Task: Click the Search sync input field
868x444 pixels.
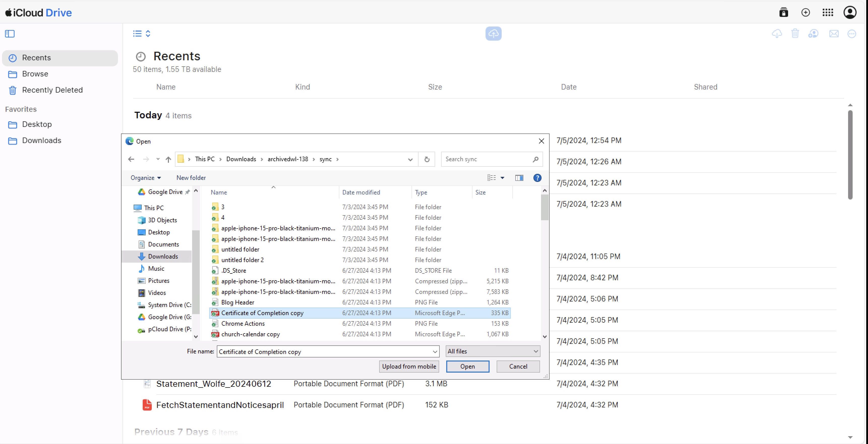Action: point(492,159)
